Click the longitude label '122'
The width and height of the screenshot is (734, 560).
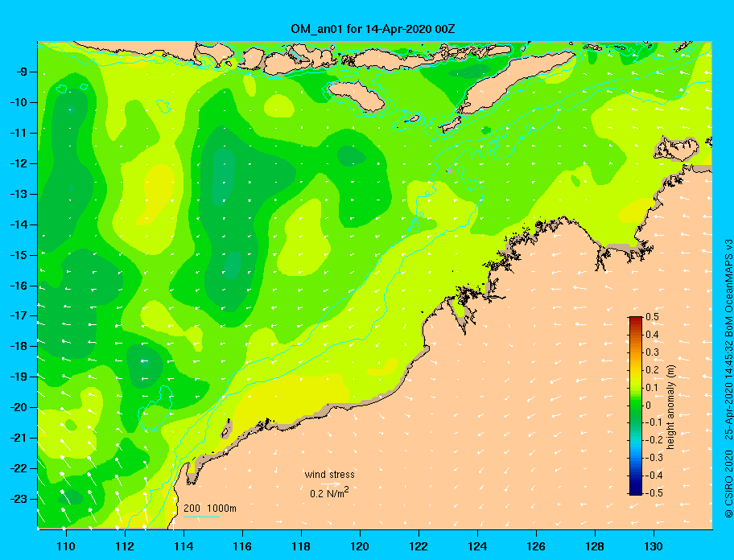pyautogui.click(x=419, y=546)
